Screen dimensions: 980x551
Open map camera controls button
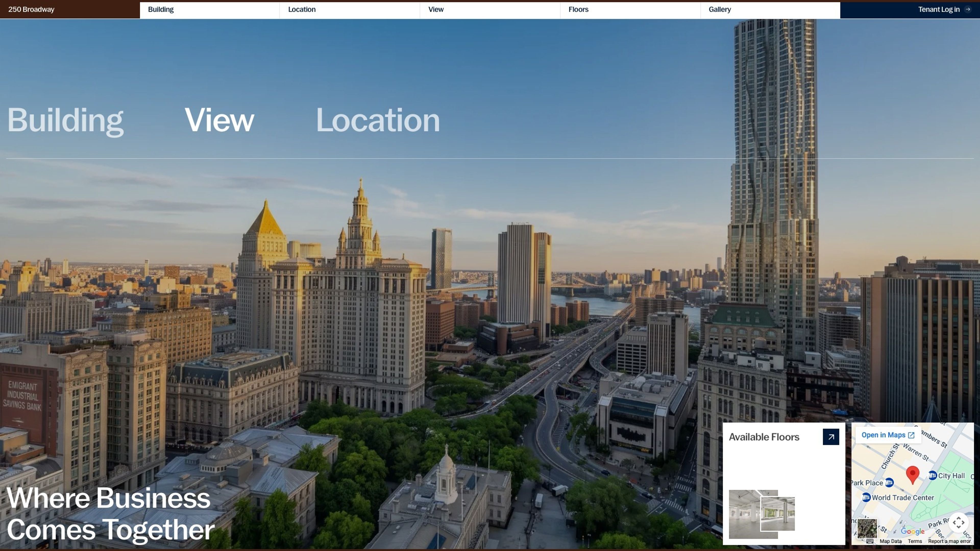tap(958, 522)
